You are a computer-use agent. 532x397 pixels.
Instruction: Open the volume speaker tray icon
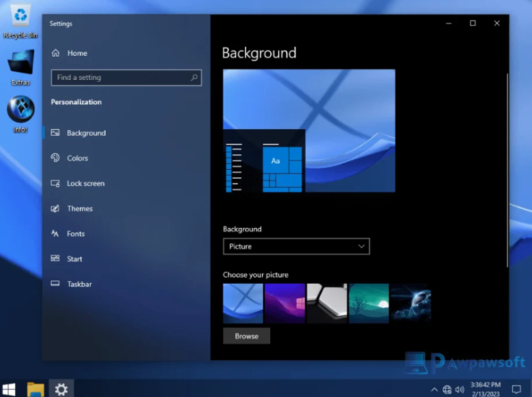460,389
